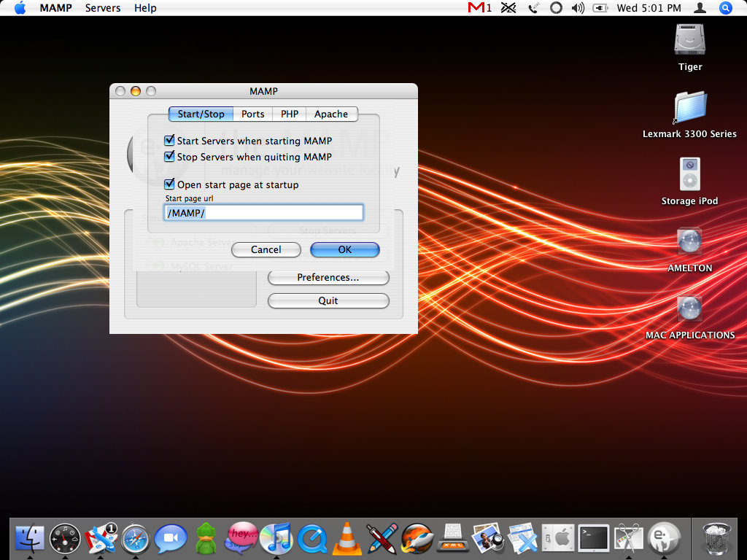Uncheck Stop Servers when quitting MAMP
This screenshot has width=747, height=560.
coord(169,156)
